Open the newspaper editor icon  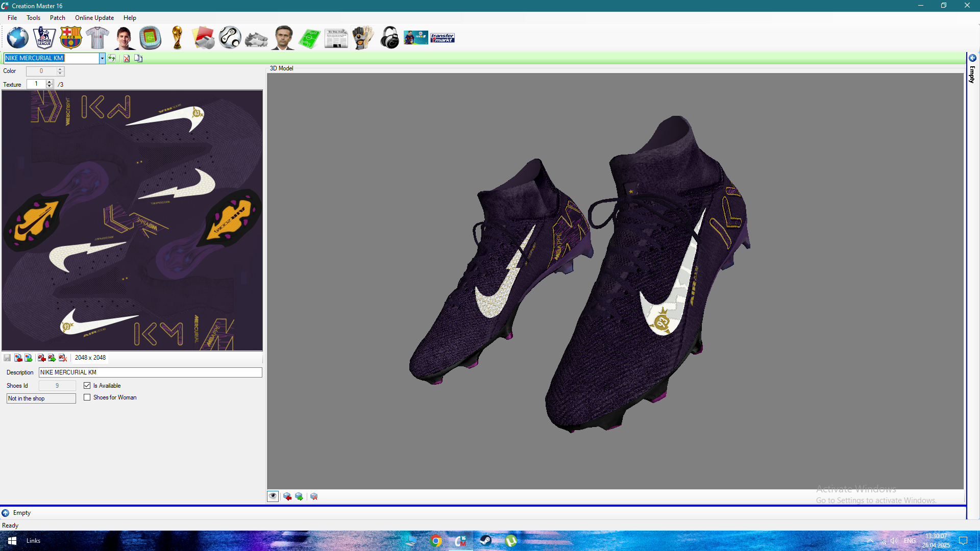pos(336,38)
